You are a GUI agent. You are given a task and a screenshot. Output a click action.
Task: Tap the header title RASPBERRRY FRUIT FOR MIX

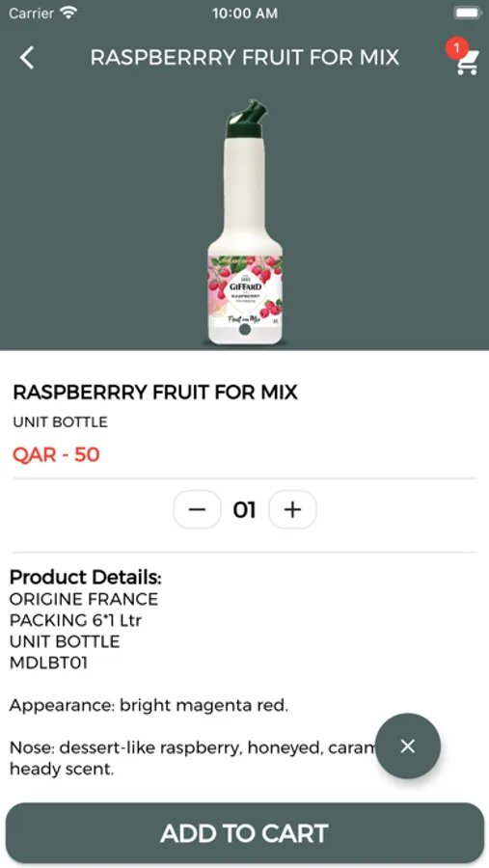(x=245, y=58)
